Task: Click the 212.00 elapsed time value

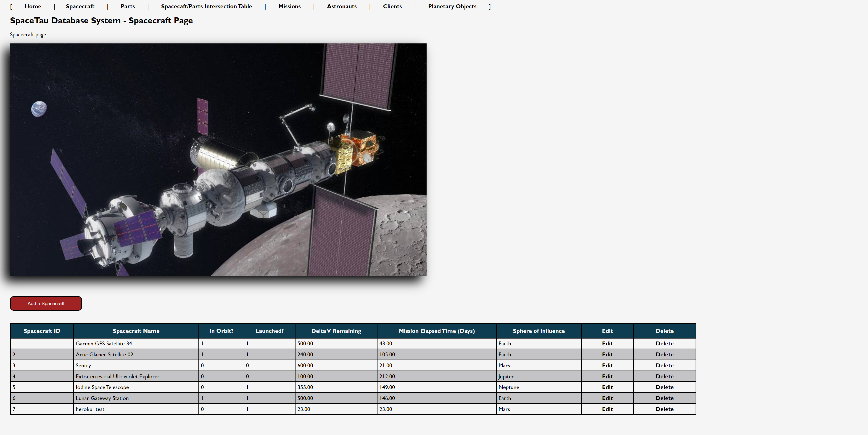Action: (x=437, y=376)
